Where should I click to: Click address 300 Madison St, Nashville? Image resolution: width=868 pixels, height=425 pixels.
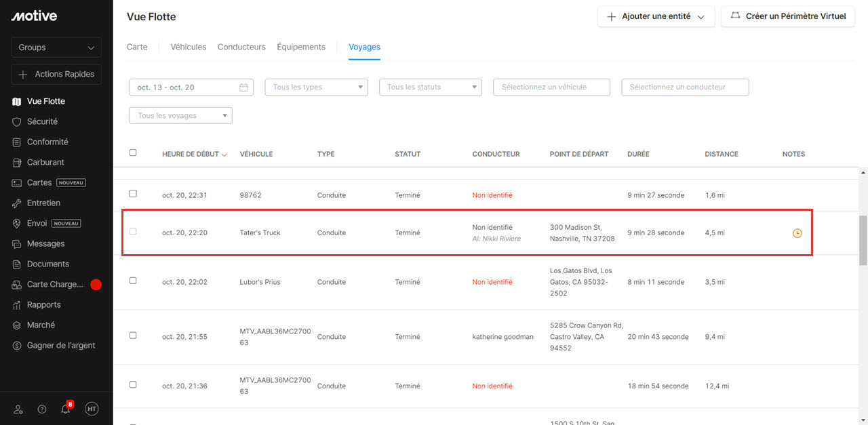click(583, 233)
